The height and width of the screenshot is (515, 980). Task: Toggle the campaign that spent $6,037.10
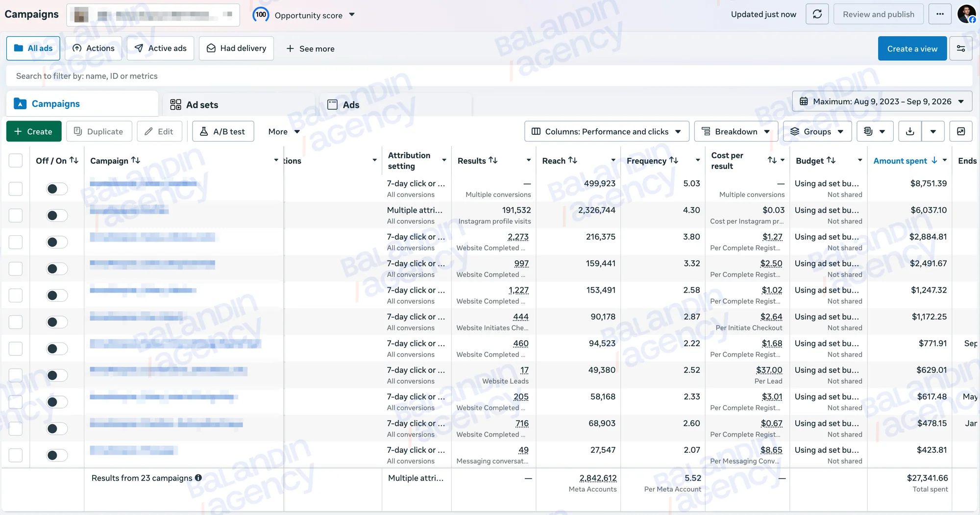click(56, 216)
